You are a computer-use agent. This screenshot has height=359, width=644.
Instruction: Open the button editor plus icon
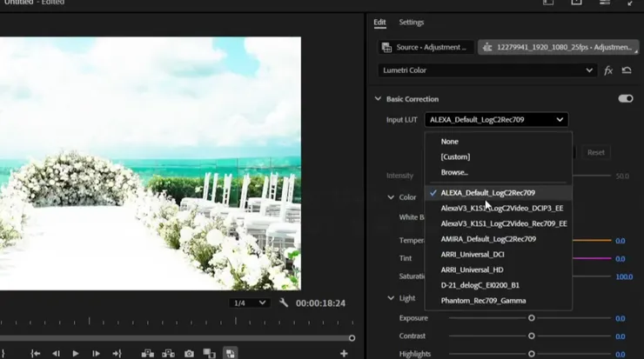(344, 353)
